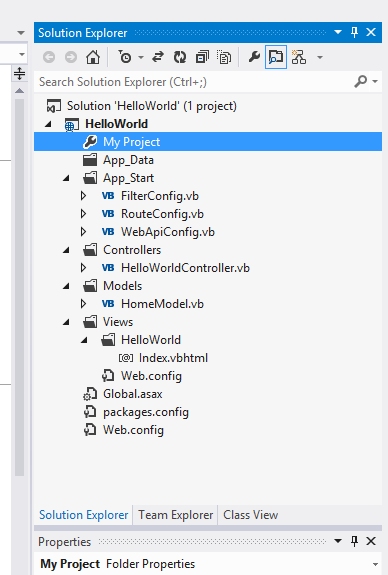Click View Class Diagram icon

pos(299,57)
